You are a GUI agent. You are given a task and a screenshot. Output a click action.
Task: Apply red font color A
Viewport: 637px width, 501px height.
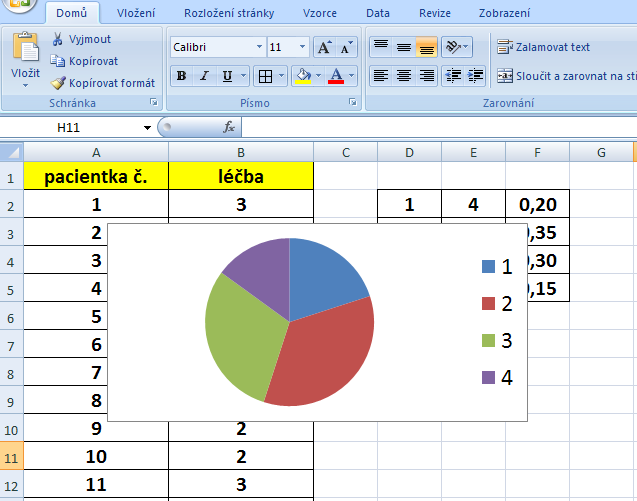[x=336, y=76]
